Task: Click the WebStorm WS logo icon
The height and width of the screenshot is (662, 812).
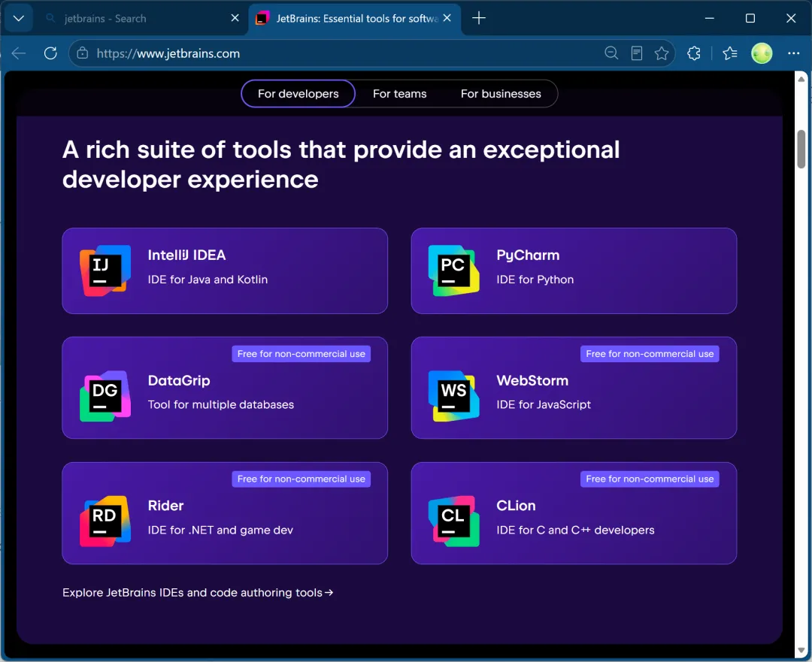Action: [x=453, y=396]
